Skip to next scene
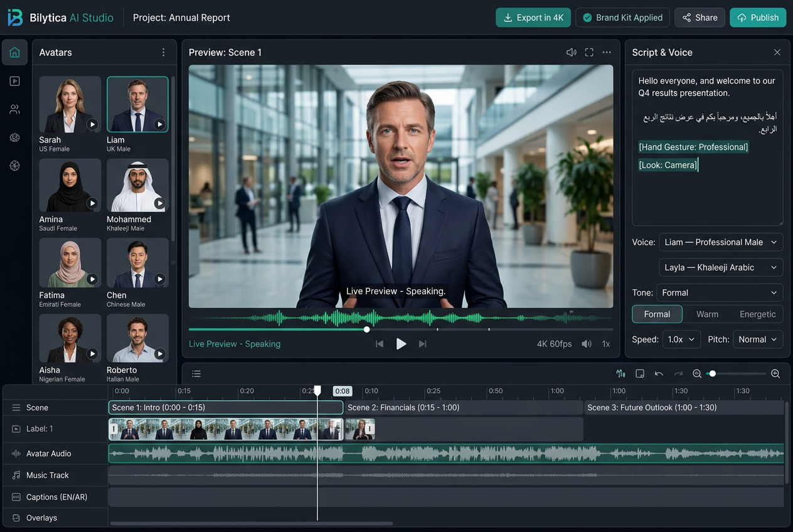This screenshot has width=793, height=532. (x=423, y=344)
